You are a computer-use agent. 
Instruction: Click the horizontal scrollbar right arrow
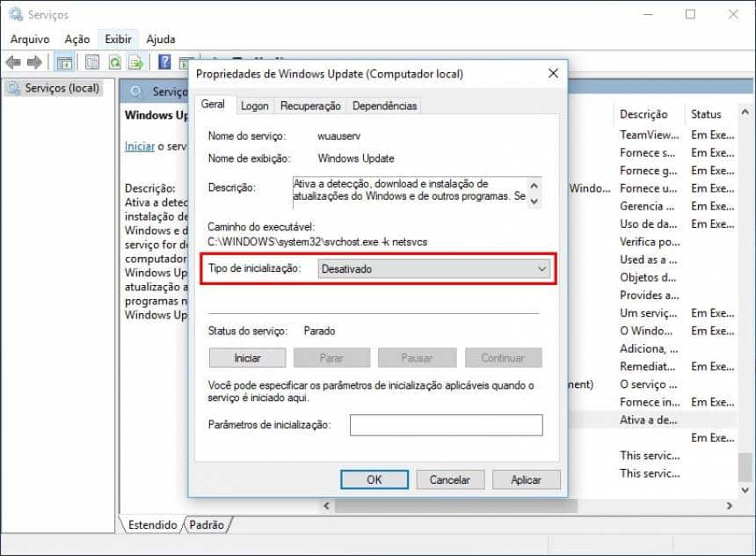(x=729, y=506)
